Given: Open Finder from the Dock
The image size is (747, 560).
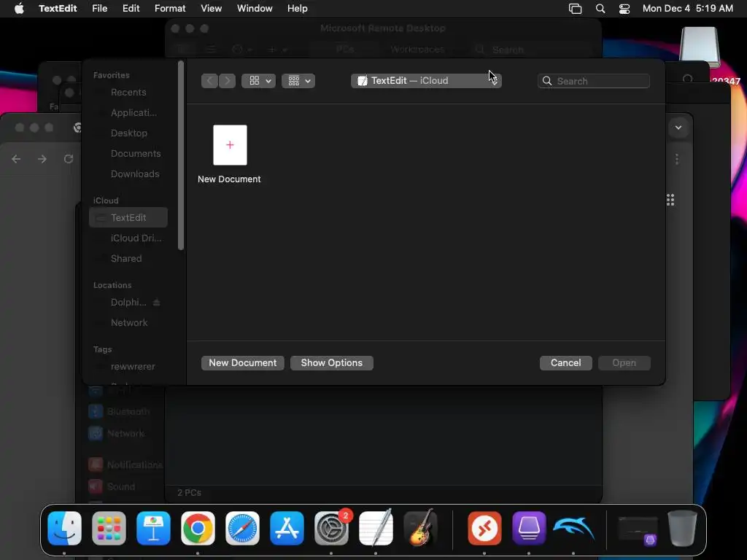Looking at the screenshot, I should click(64, 528).
